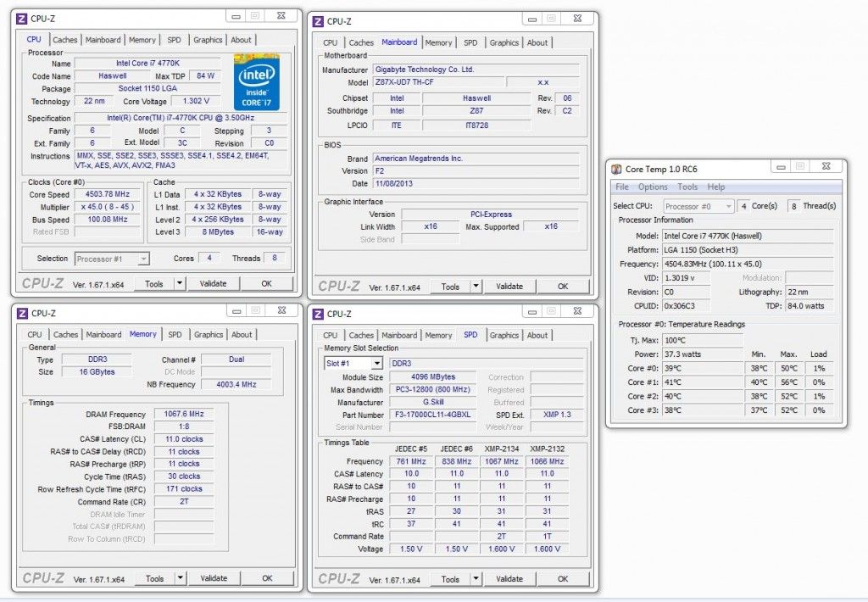
Task: Click the Part Number value "F3-17000CL11-4GBXL"
Action: click(433, 415)
